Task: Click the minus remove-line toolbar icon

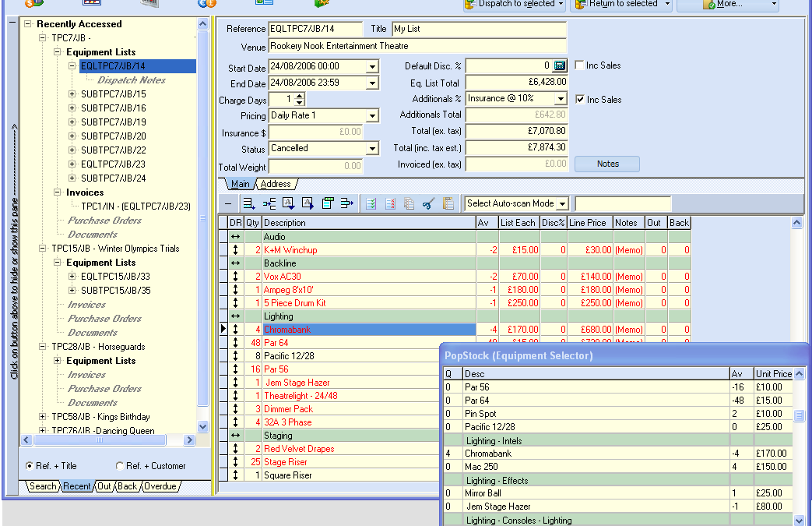Action: pos(228,203)
